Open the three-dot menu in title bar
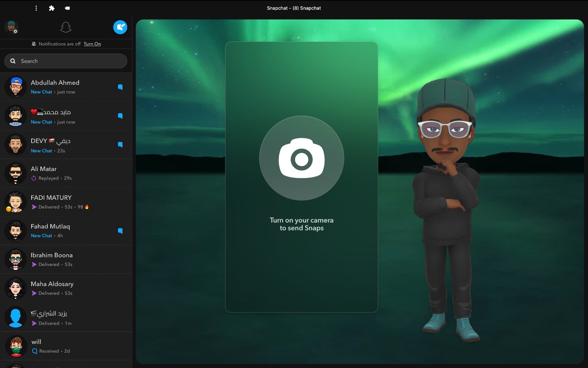Image resolution: width=588 pixels, height=368 pixels. 36,8
